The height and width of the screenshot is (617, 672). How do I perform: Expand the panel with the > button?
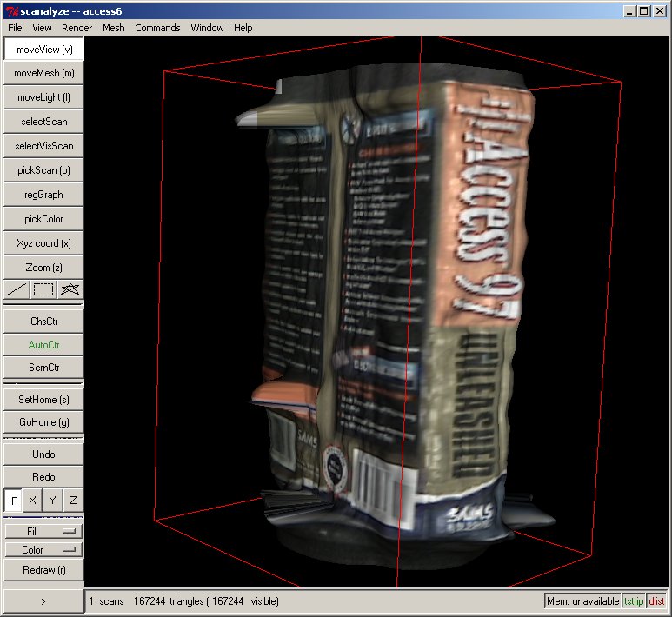click(43, 600)
